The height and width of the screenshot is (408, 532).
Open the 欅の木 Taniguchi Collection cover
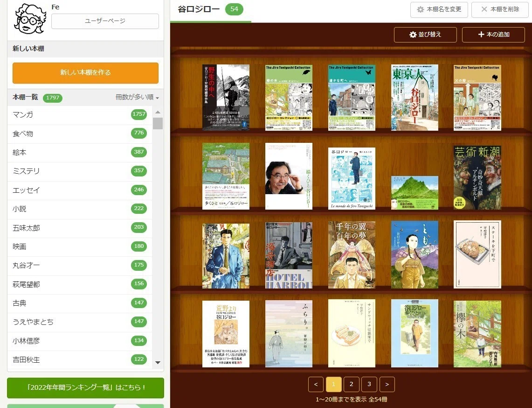[x=289, y=98]
